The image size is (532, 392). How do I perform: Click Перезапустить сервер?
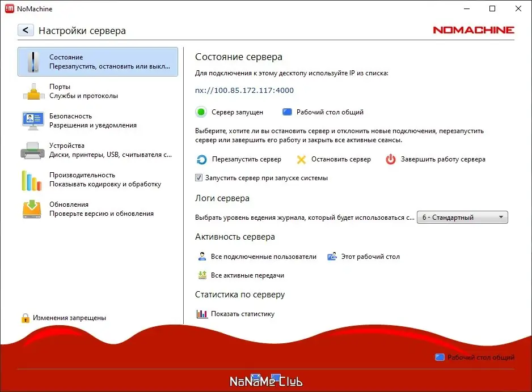[x=246, y=159]
